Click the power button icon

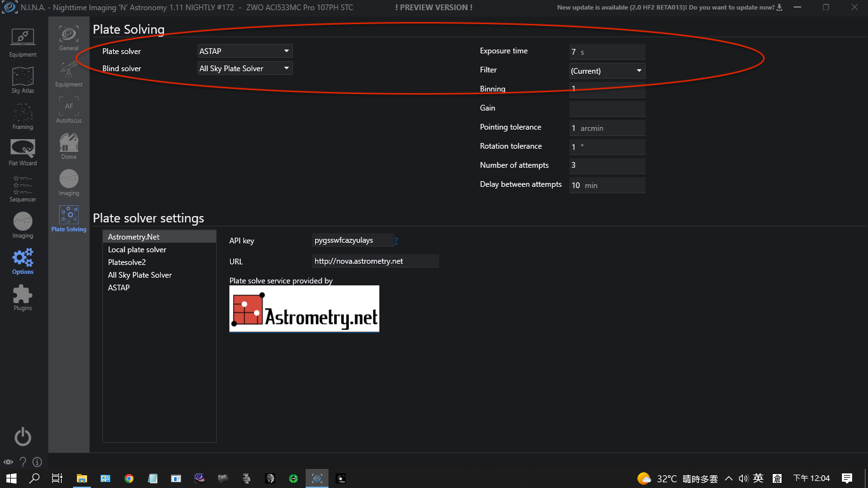point(23,437)
